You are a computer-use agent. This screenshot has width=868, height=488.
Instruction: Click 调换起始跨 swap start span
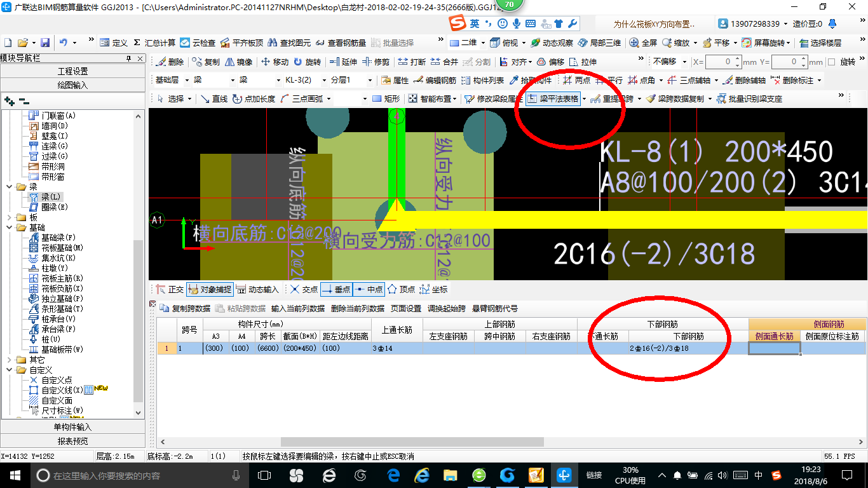pos(446,309)
